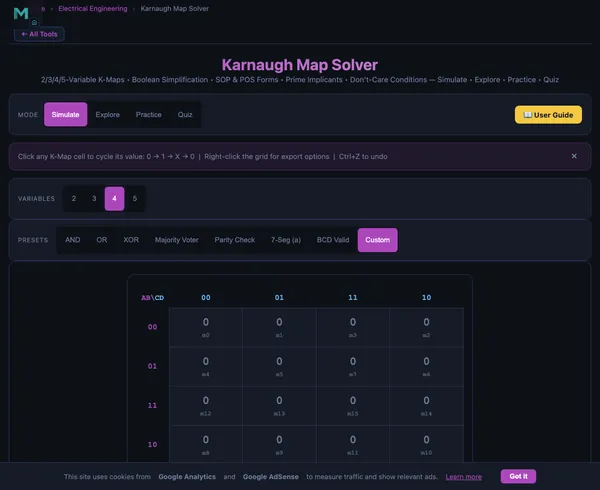
Task: Cycle value of cell m15
Action: [353, 406]
